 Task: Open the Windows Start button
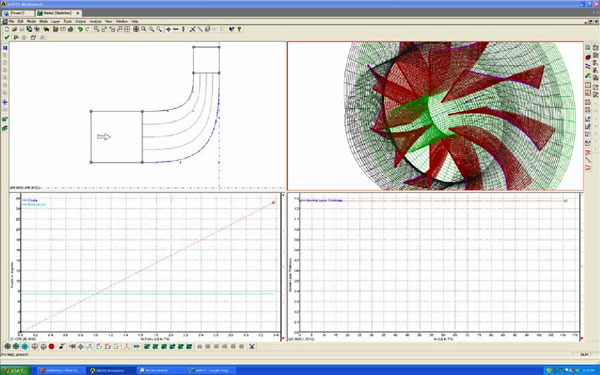[15, 370]
